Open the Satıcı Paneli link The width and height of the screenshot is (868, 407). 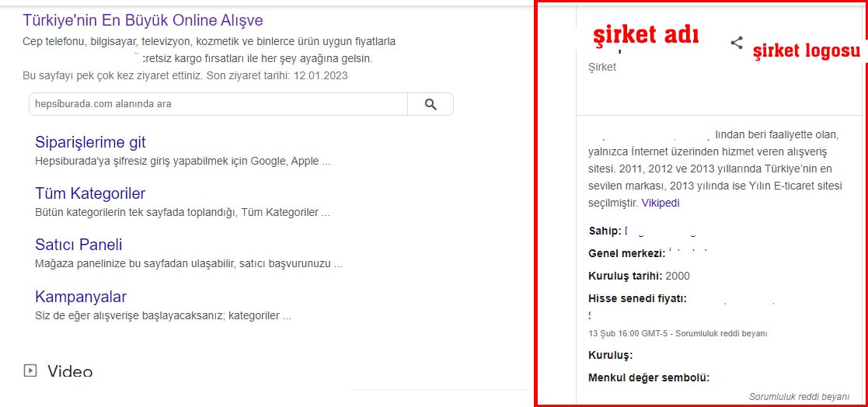point(78,245)
